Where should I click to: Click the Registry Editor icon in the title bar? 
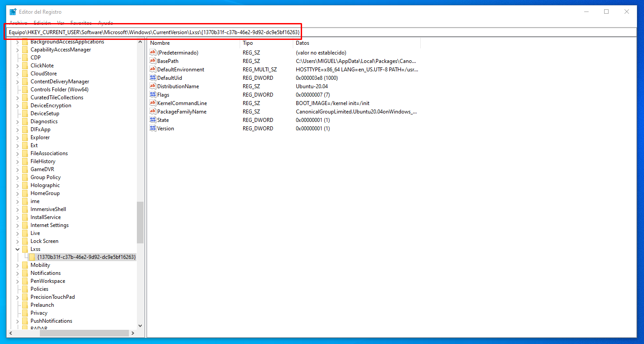tap(13, 12)
